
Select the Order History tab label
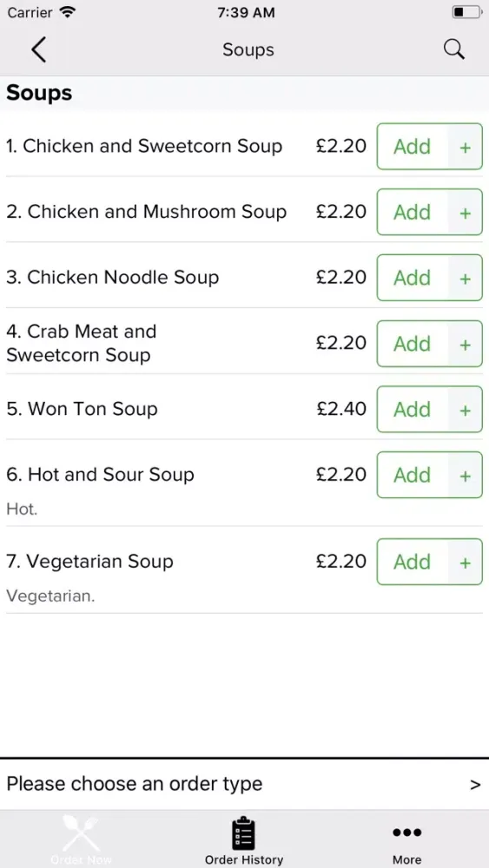tap(244, 859)
